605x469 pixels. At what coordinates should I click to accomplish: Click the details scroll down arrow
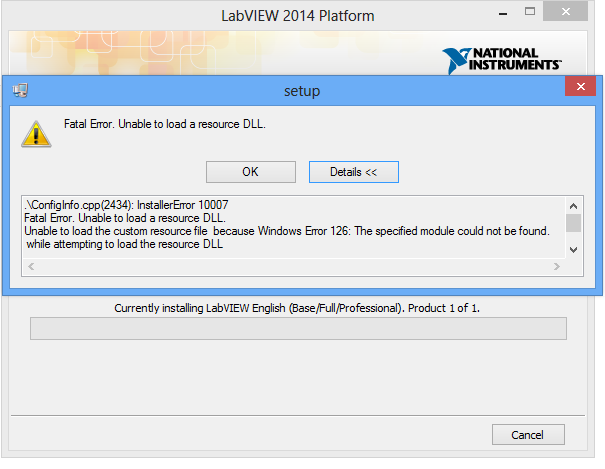pyautogui.click(x=573, y=250)
